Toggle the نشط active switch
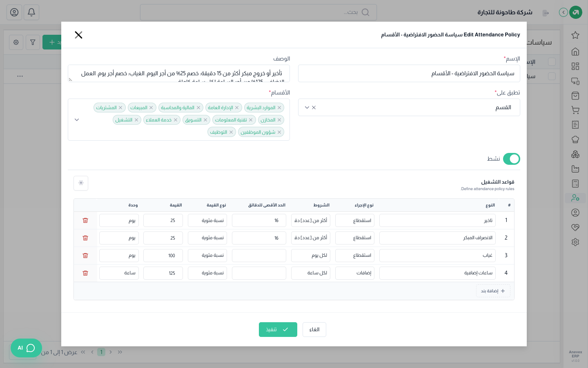The height and width of the screenshot is (368, 588). point(511,159)
